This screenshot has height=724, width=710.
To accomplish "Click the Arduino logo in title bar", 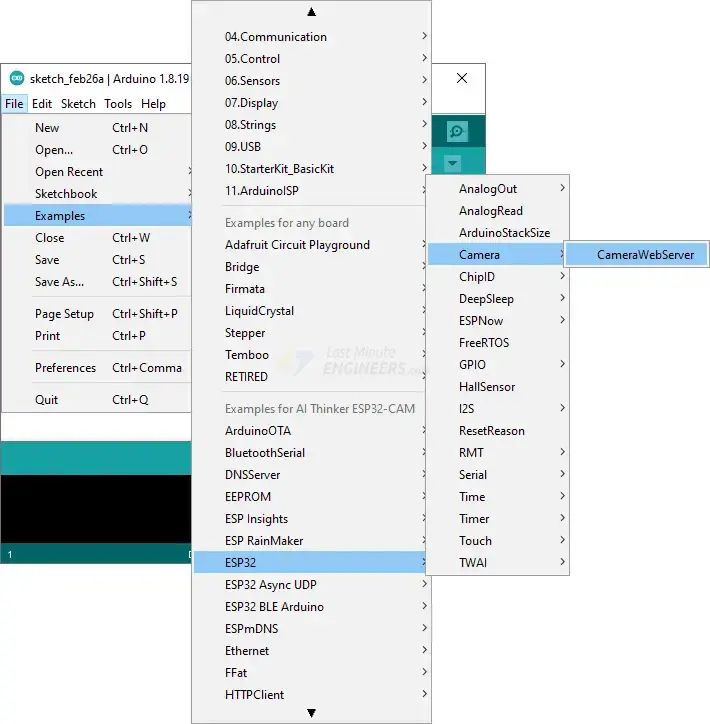I will 17,78.
